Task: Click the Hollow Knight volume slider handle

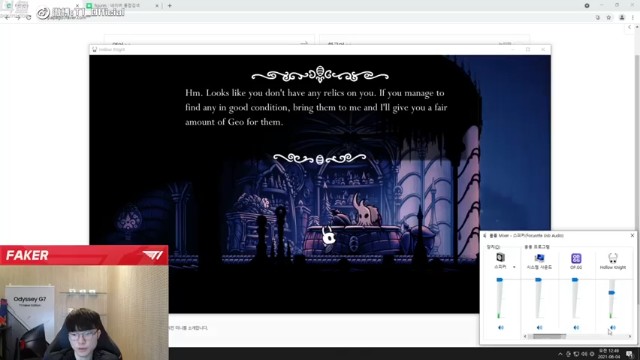Action: point(611,293)
